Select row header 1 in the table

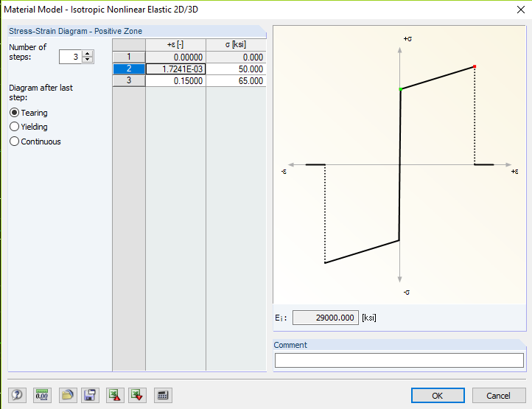pos(129,57)
